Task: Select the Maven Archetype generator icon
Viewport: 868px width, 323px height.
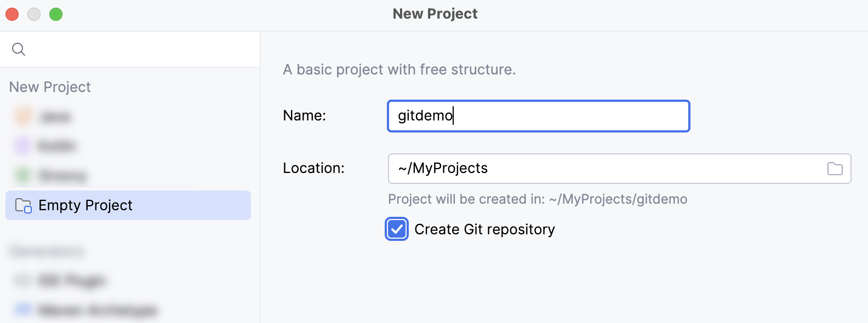Action: point(22,309)
